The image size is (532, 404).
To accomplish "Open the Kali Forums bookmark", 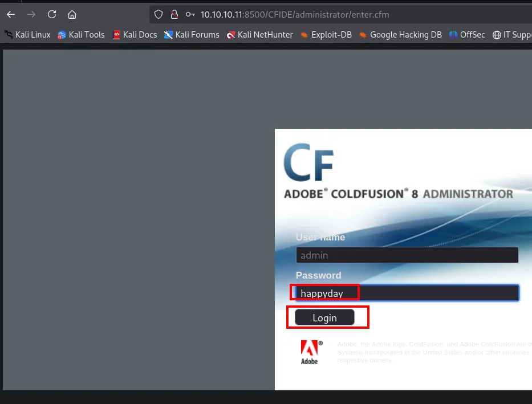I will [192, 35].
